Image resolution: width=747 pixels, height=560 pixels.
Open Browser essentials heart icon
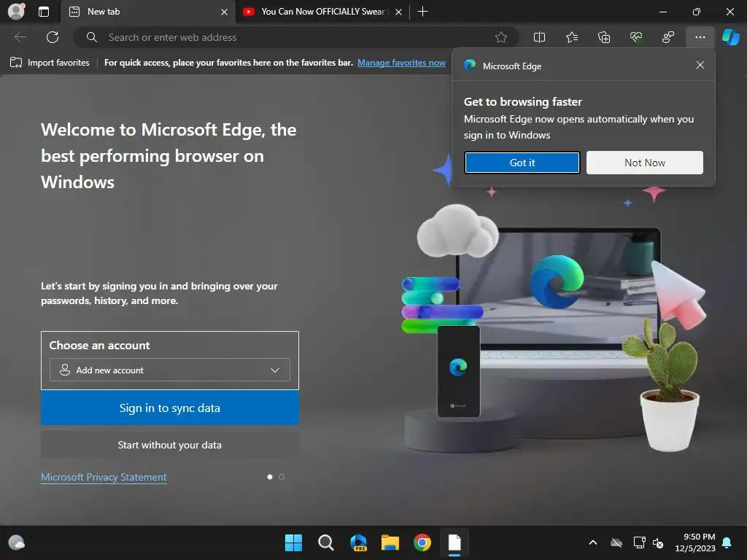[x=636, y=37]
